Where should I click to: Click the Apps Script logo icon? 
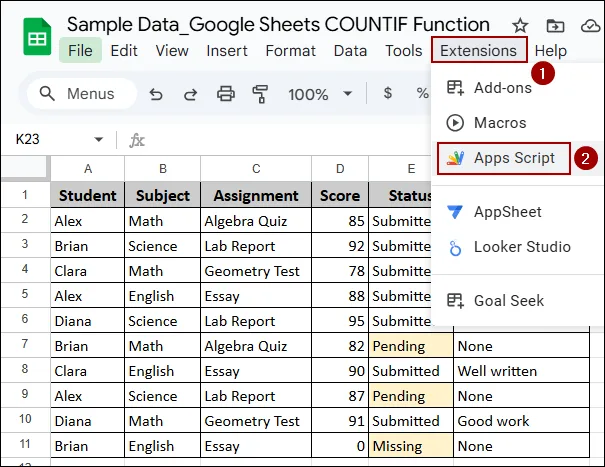coord(455,158)
